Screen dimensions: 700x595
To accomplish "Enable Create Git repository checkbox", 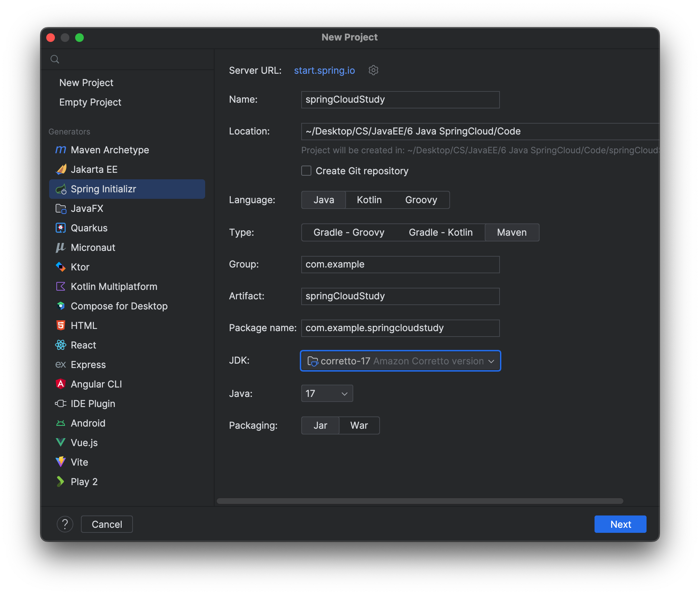I will pos(306,171).
